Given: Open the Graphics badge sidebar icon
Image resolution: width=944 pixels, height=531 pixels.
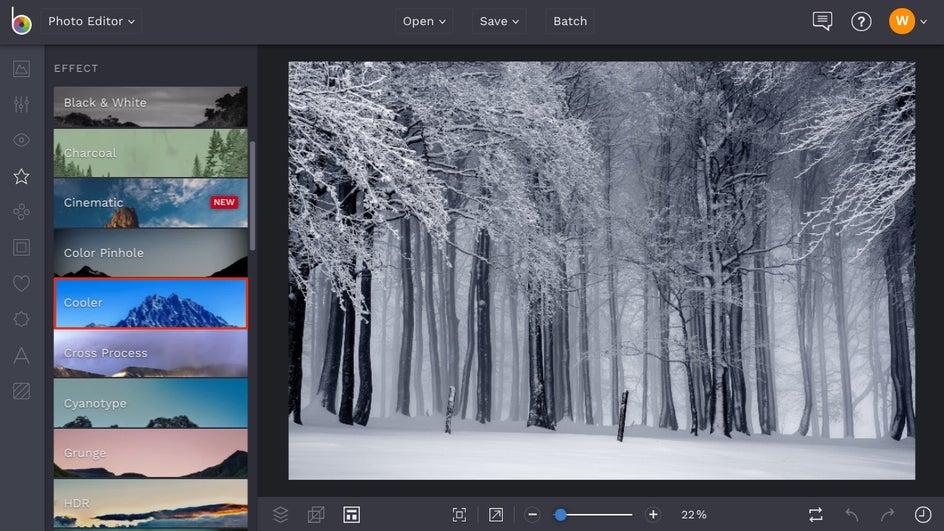Looking at the screenshot, I should coord(21,319).
